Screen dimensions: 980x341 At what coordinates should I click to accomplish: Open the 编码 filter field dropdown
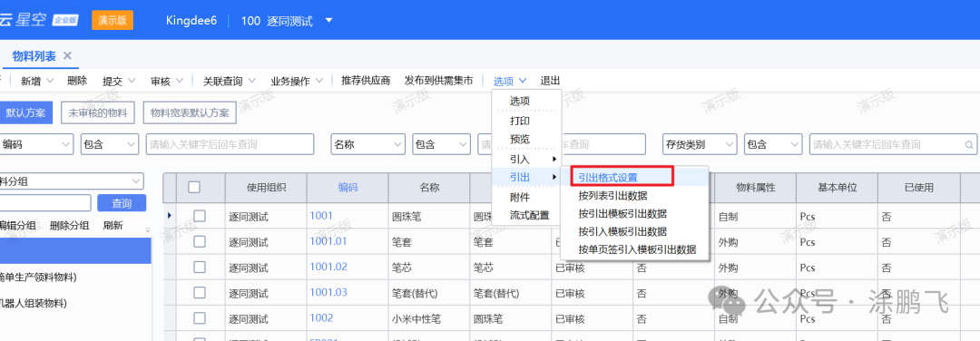(x=36, y=144)
